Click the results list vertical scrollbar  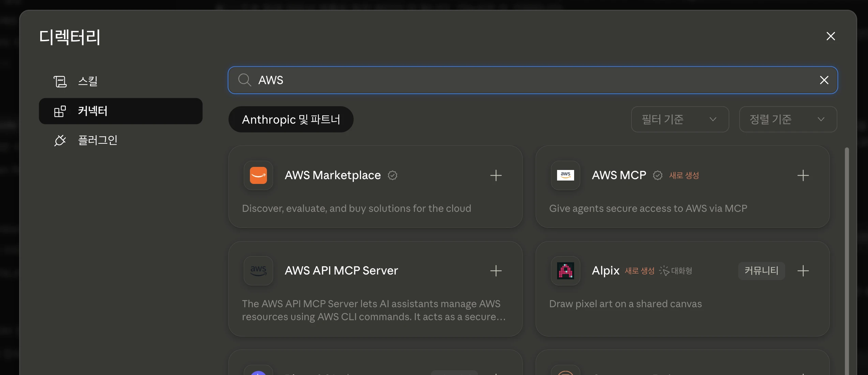(847, 261)
